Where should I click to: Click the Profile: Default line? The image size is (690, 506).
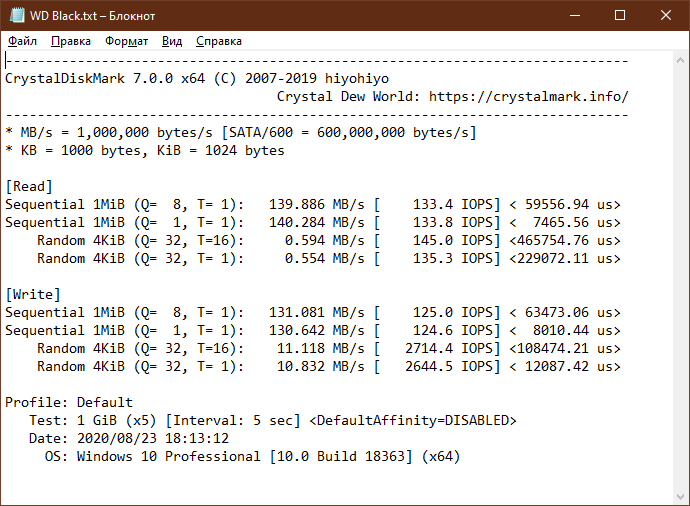pos(69,402)
